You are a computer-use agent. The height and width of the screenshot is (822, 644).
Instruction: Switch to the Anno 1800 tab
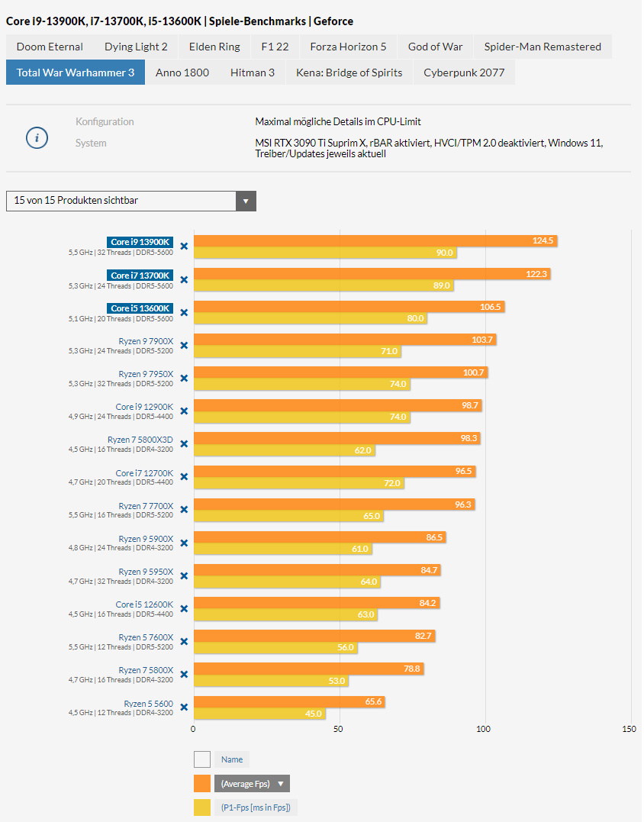pos(182,73)
